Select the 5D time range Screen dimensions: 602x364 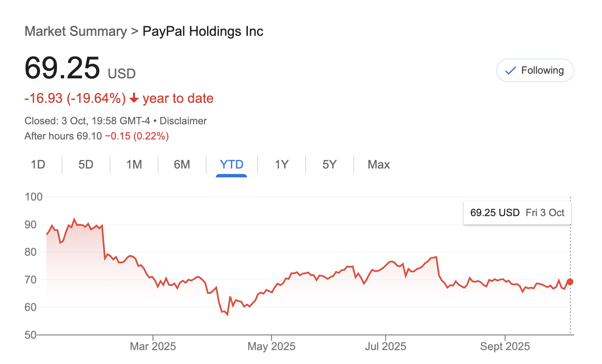point(86,165)
